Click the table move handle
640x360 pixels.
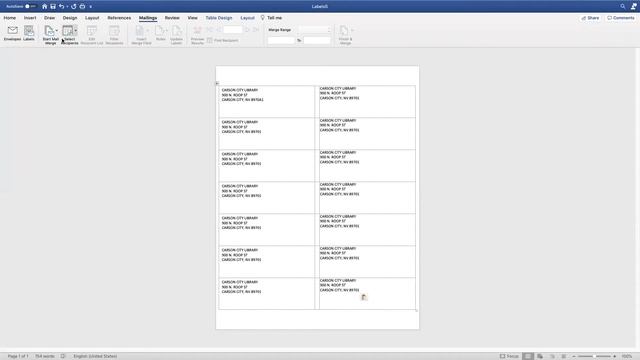point(217,83)
